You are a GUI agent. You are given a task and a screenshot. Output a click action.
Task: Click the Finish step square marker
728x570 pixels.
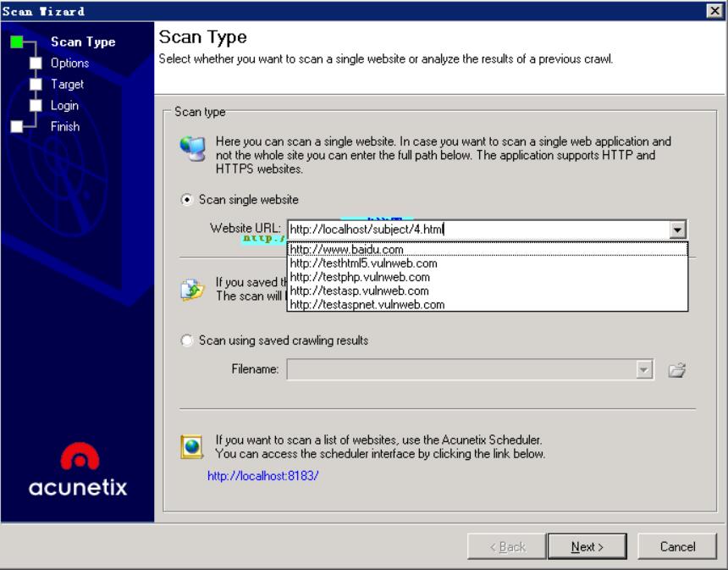[x=17, y=126]
